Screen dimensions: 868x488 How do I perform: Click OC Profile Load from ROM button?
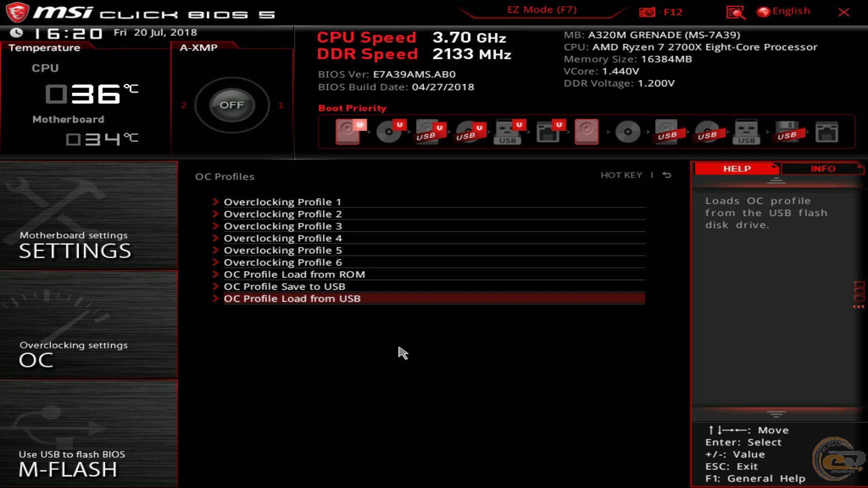(x=294, y=274)
